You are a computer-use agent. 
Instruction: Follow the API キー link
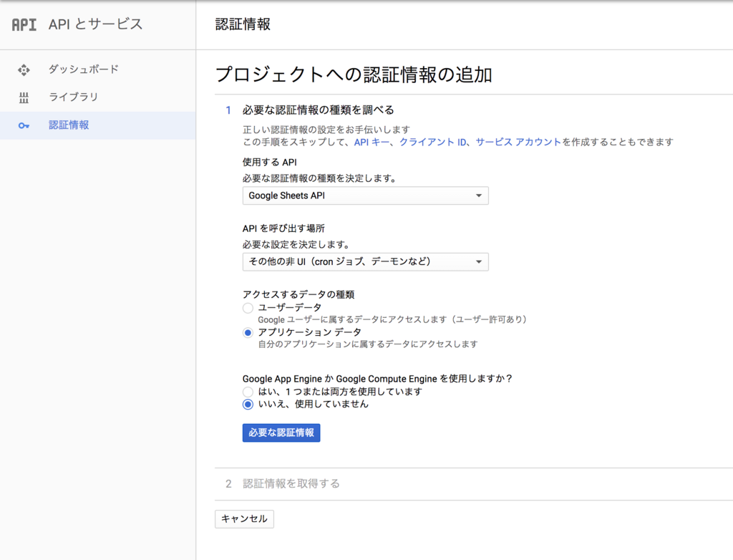point(372,143)
